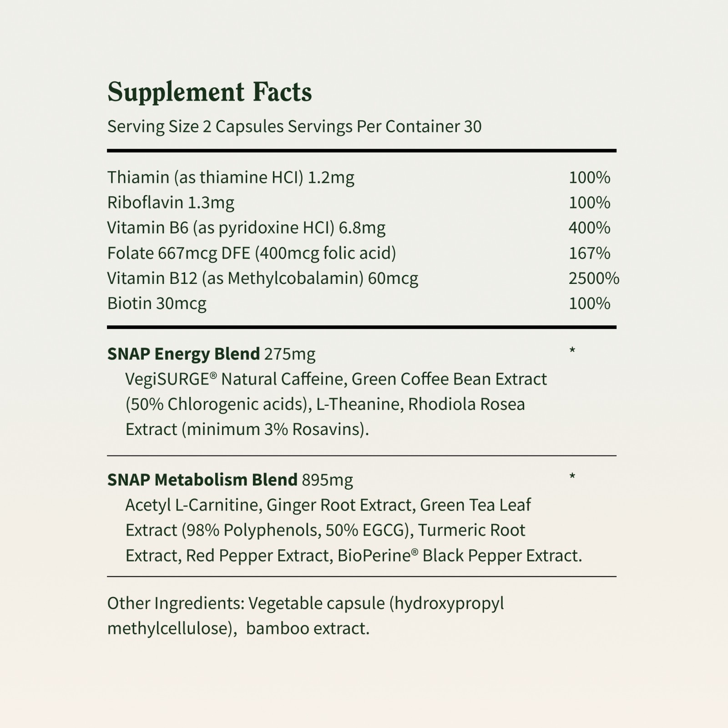Image resolution: width=728 pixels, height=728 pixels.
Task: Click the 400% daily value figure
Action: coord(589,227)
